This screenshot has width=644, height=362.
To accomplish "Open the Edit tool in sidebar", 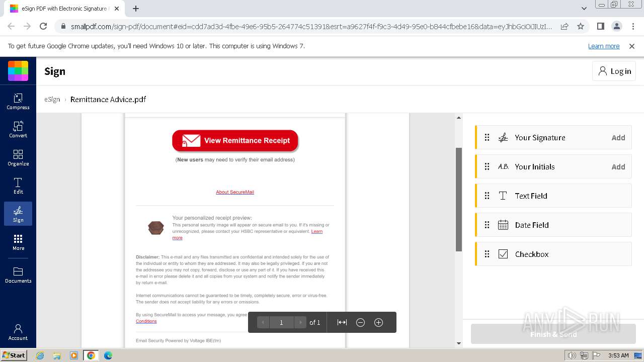I will click(x=18, y=186).
